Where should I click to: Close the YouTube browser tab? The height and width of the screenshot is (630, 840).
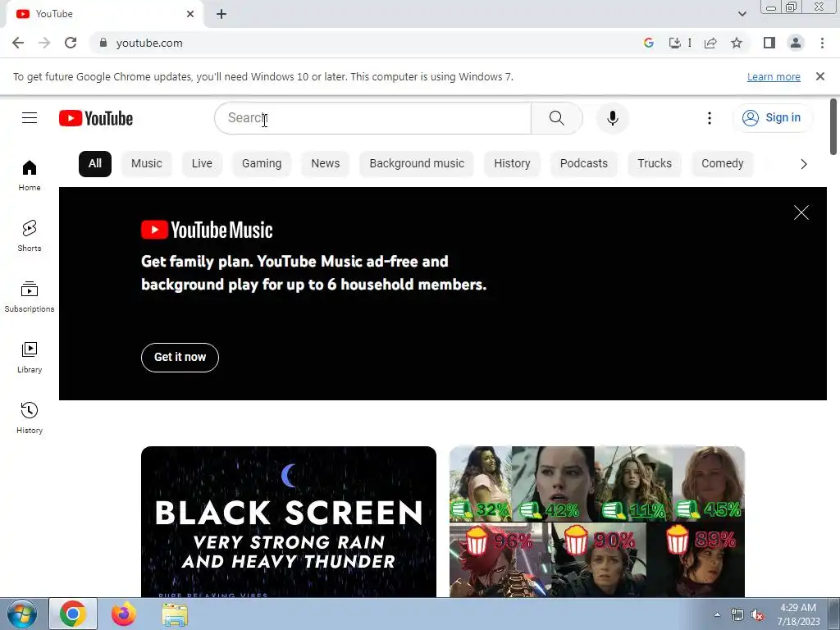(190, 14)
